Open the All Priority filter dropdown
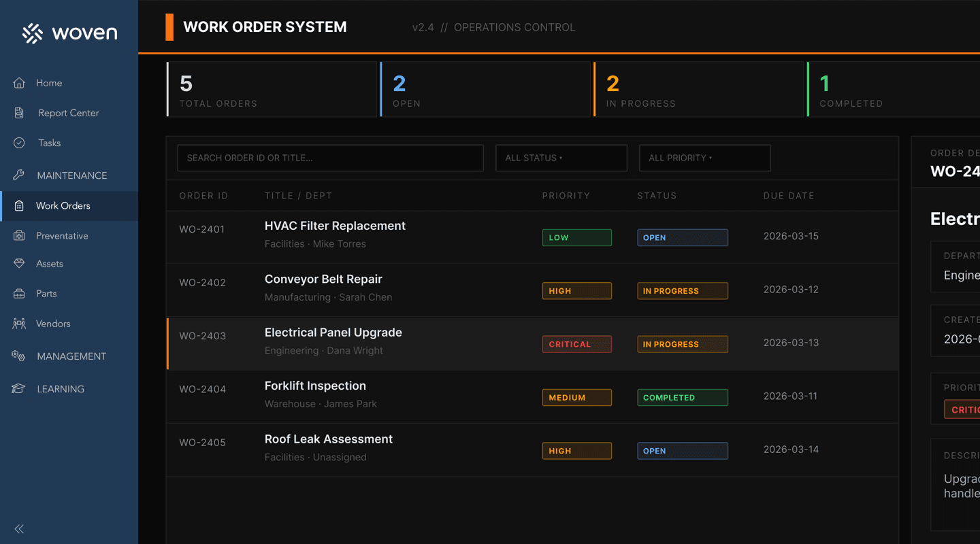The width and height of the screenshot is (980, 544). (x=705, y=158)
